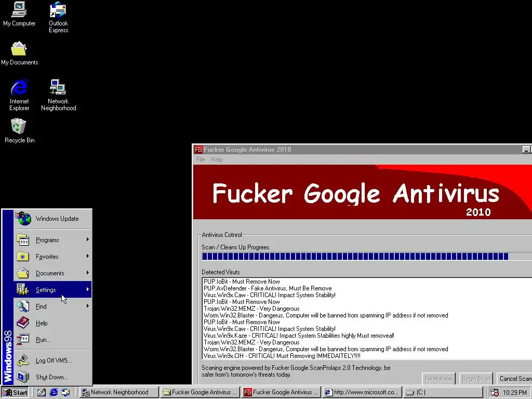The width and height of the screenshot is (532, 399).
Task: Switch to the Antivirus folder window taskbar button
Action: 200,393
